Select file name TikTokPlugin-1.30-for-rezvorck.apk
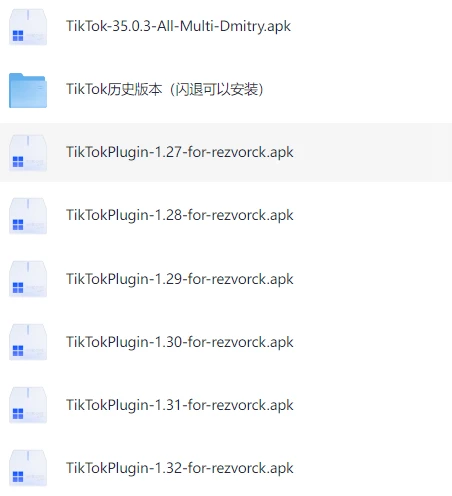This screenshot has width=452, height=496. click(x=180, y=342)
